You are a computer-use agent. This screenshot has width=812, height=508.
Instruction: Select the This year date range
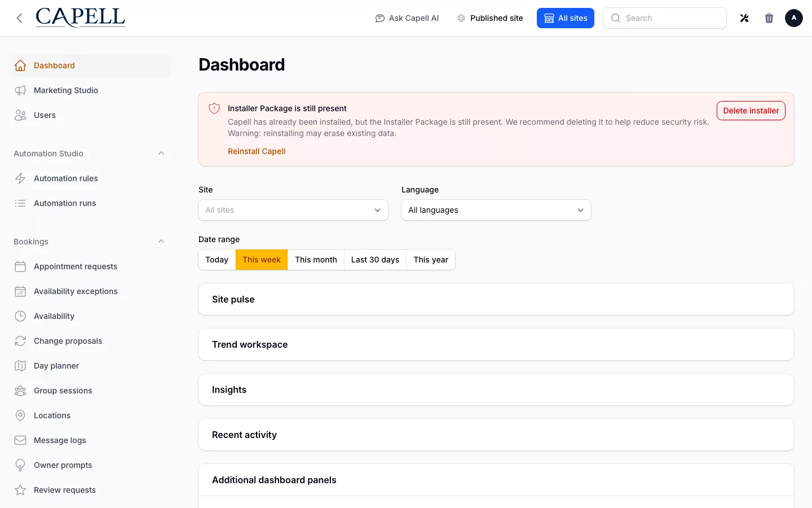pos(431,260)
